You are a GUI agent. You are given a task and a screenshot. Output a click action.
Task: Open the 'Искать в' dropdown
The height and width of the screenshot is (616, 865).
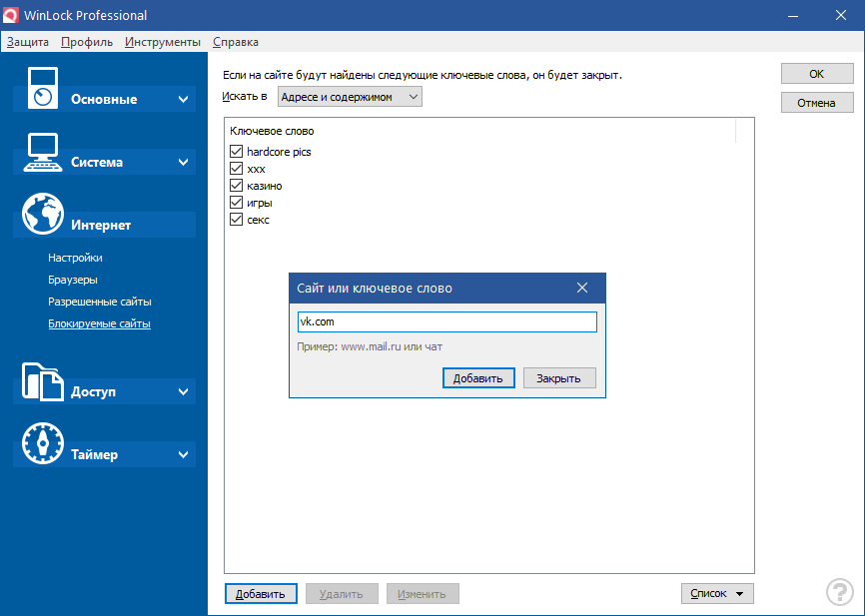350,97
